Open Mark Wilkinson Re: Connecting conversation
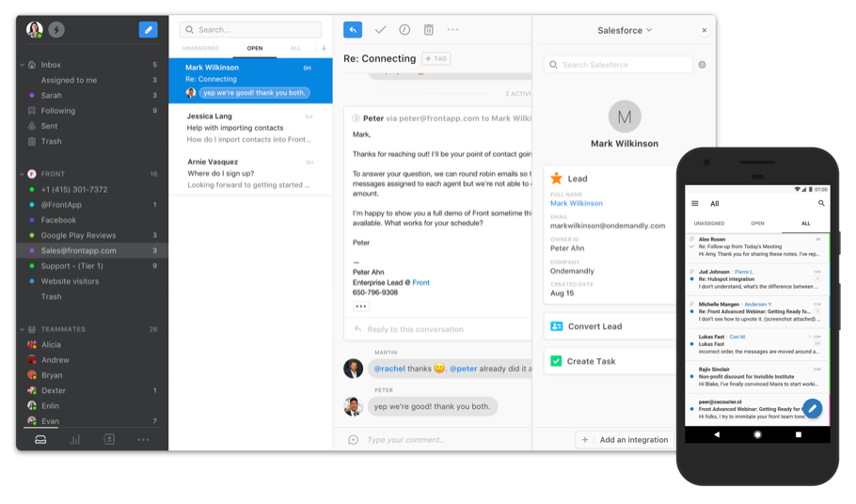 click(x=250, y=80)
